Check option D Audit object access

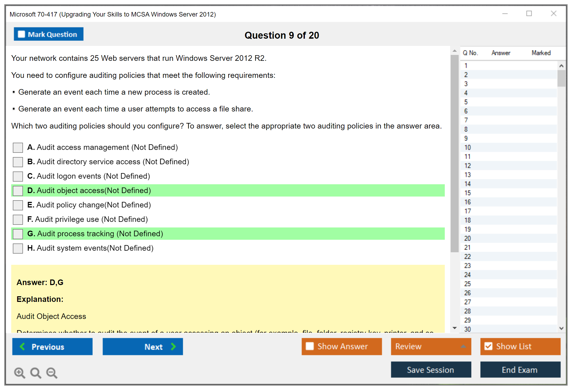point(18,191)
